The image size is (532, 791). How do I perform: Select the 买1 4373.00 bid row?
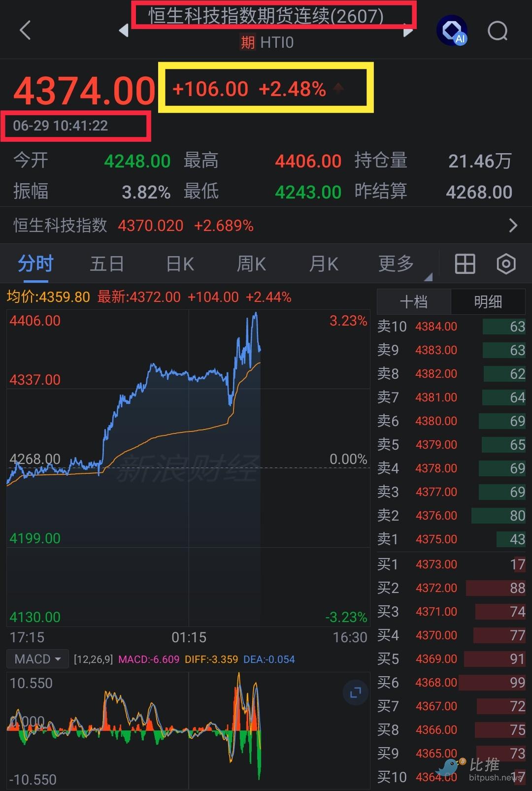pos(451,564)
